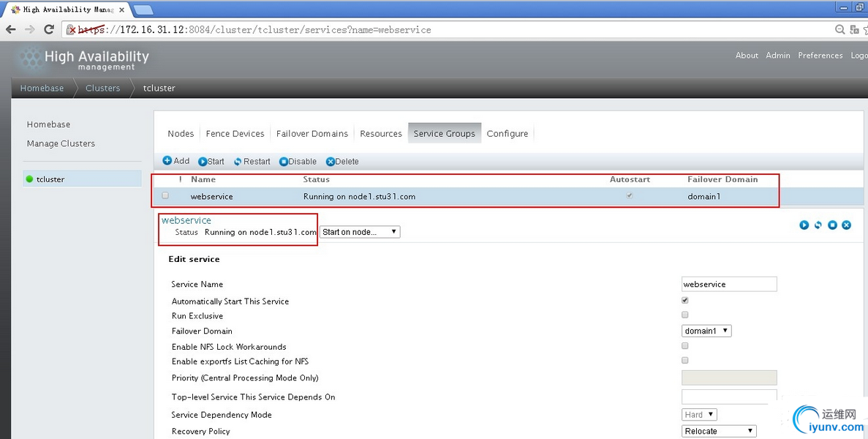Click Disable in the service toolbar

tap(298, 162)
